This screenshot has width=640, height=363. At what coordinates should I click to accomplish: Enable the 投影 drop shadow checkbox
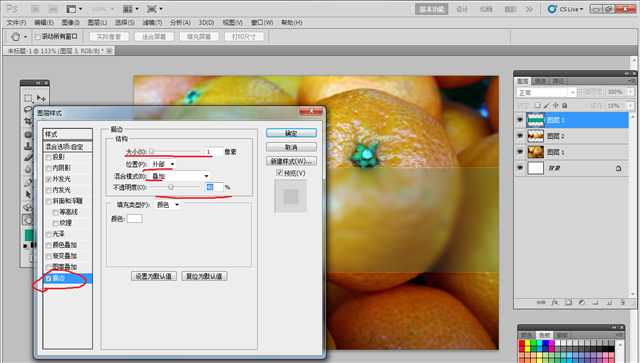49,157
